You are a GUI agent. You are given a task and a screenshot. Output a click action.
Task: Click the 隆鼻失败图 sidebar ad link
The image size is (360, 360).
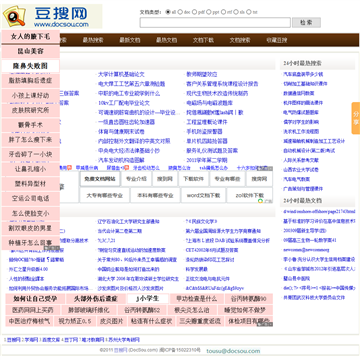pyautogui.click(x=31, y=66)
